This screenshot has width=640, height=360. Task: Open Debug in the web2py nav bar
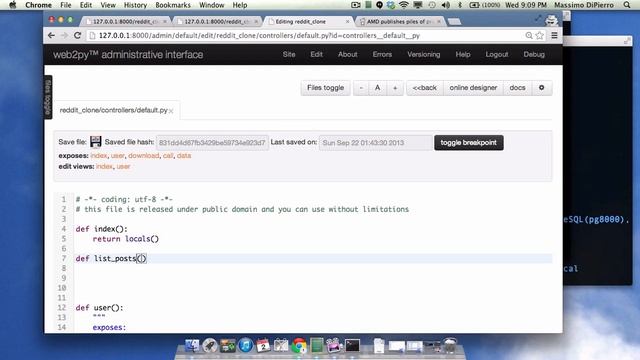tap(534, 54)
